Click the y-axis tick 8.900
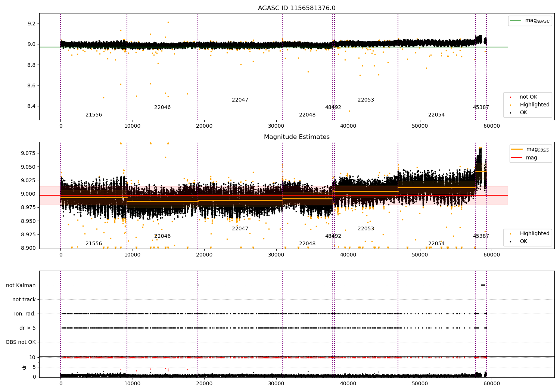 28,248
